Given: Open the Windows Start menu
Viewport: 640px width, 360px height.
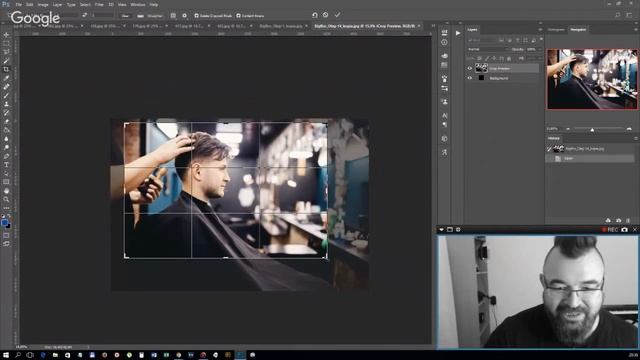Looking at the screenshot, I should click(x=6, y=355).
